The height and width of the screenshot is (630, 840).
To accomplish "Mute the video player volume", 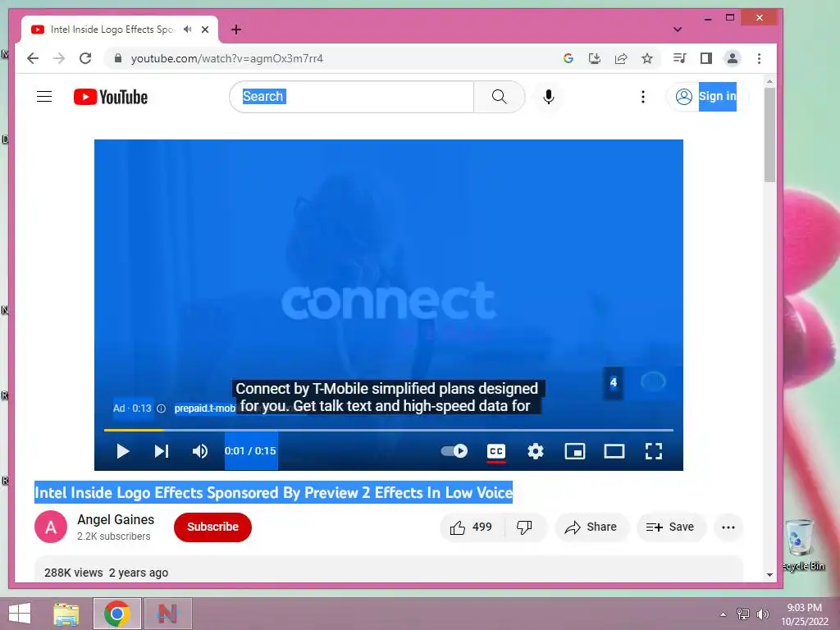I will point(200,451).
